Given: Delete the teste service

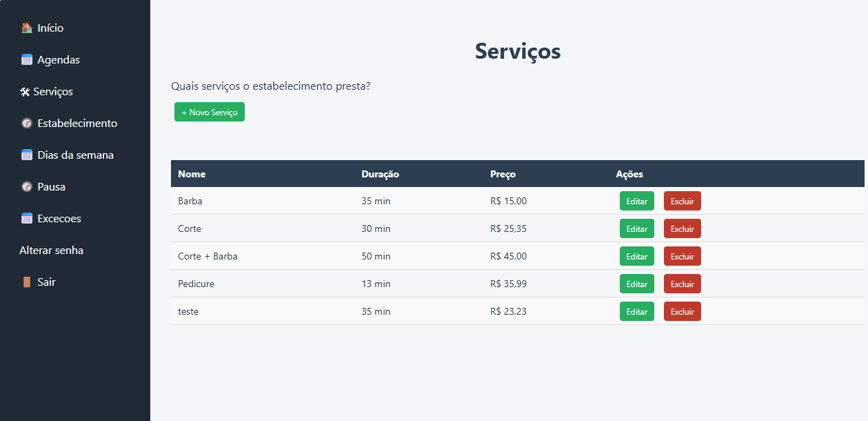Looking at the screenshot, I should pyautogui.click(x=683, y=311).
